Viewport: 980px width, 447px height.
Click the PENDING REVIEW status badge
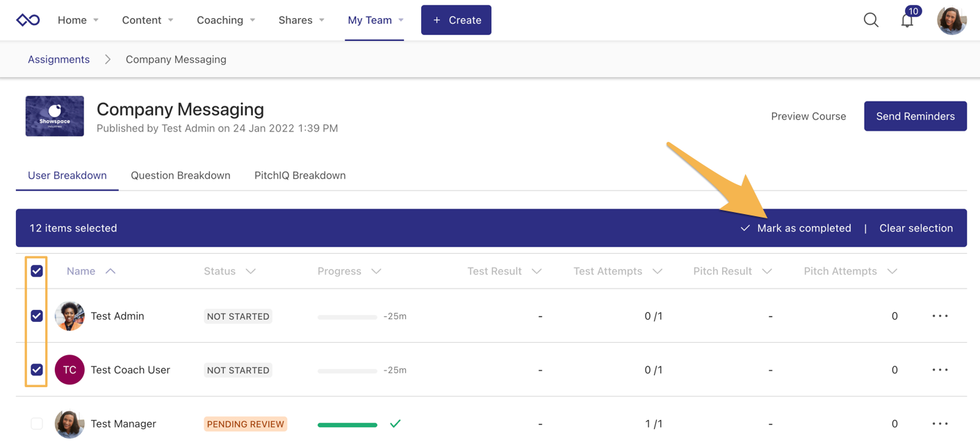coord(245,424)
